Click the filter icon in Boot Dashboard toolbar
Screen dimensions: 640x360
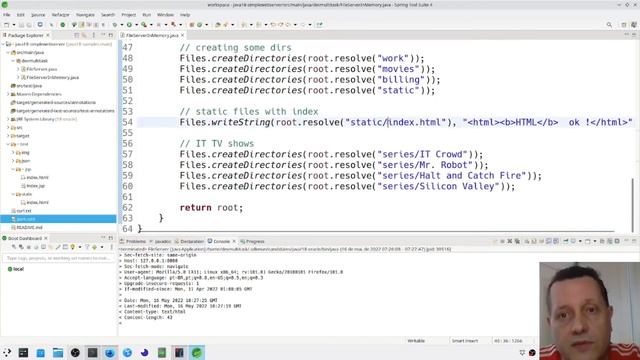(87, 247)
